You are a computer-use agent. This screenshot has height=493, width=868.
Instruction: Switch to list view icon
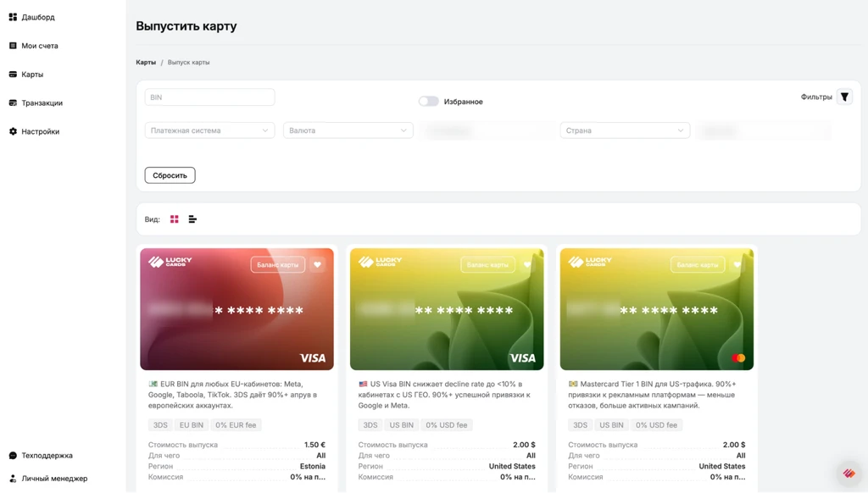tap(192, 219)
